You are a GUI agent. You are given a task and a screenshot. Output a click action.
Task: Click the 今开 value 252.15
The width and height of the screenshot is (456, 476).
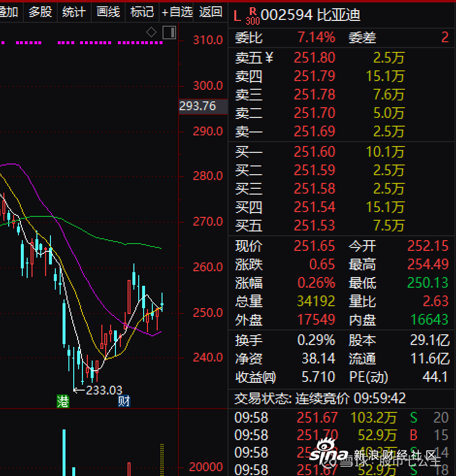tap(428, 246)
